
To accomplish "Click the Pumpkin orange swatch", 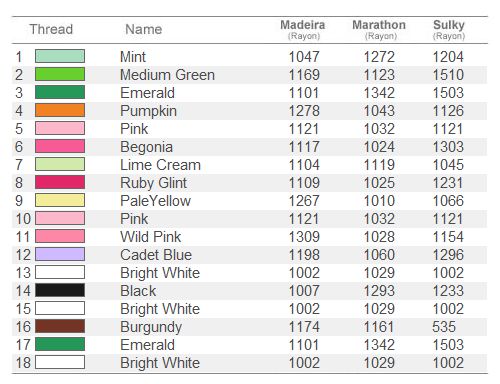I will tap(60, 110).
